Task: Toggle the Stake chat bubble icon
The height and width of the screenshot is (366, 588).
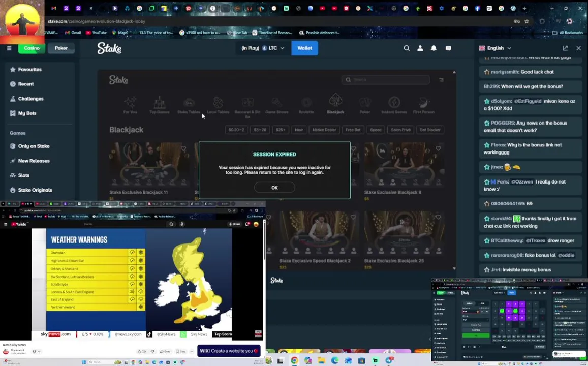Action: tap(448, 48)
